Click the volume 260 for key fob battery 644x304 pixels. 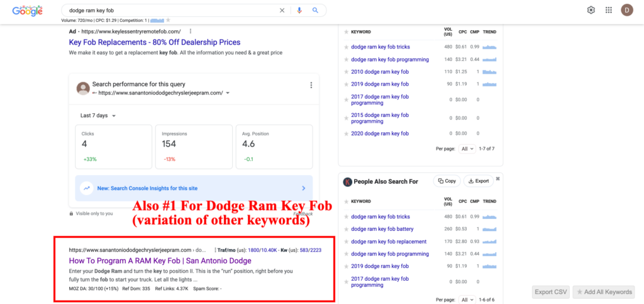pyautogui.click(x=448, y=229)
